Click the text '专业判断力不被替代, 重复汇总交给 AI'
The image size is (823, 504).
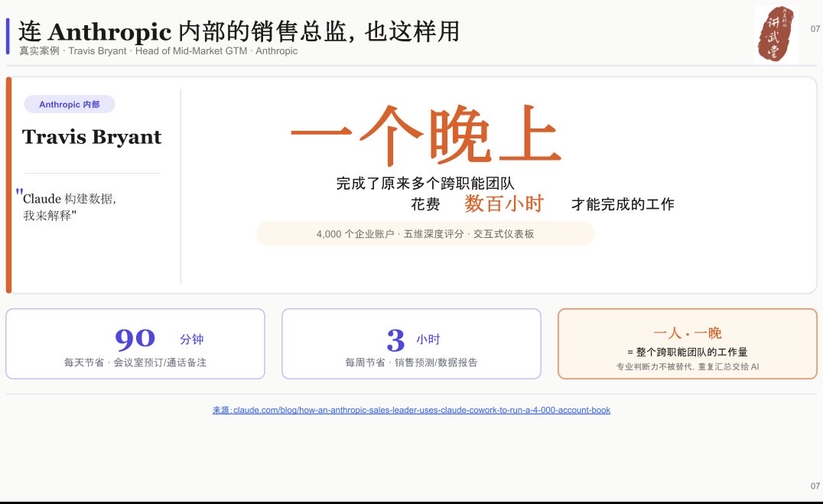pos(688,366)
